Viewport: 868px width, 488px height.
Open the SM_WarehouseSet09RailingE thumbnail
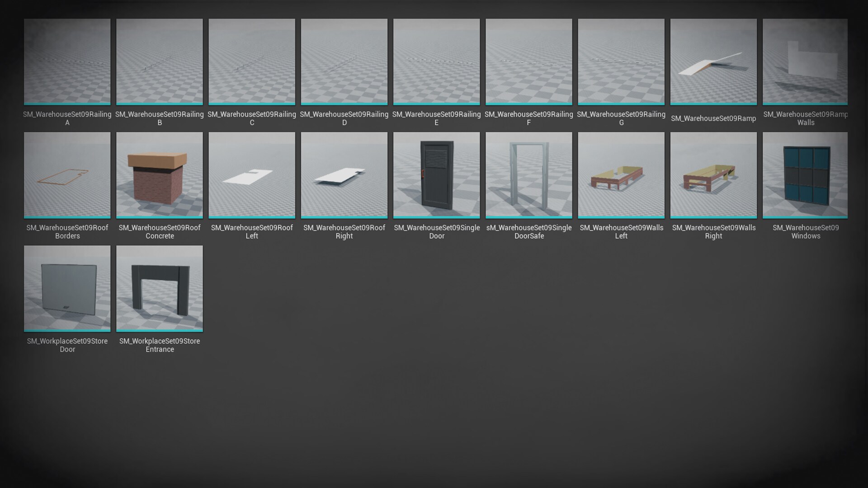pos(436,62)
